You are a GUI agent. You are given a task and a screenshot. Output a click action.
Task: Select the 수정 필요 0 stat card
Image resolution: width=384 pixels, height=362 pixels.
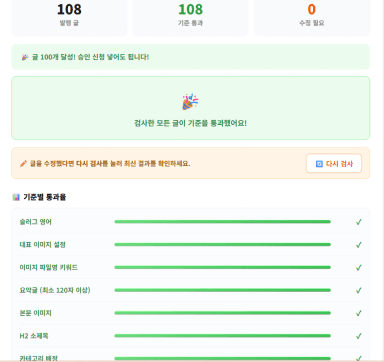click(x=312, y=17)
